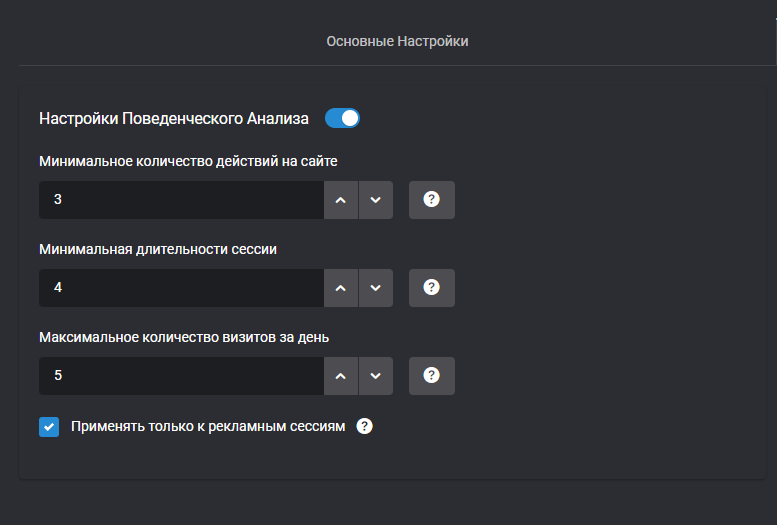Open help for max visits per day
777x525 pixels.
pyautogui.click(x=432, y=376)
